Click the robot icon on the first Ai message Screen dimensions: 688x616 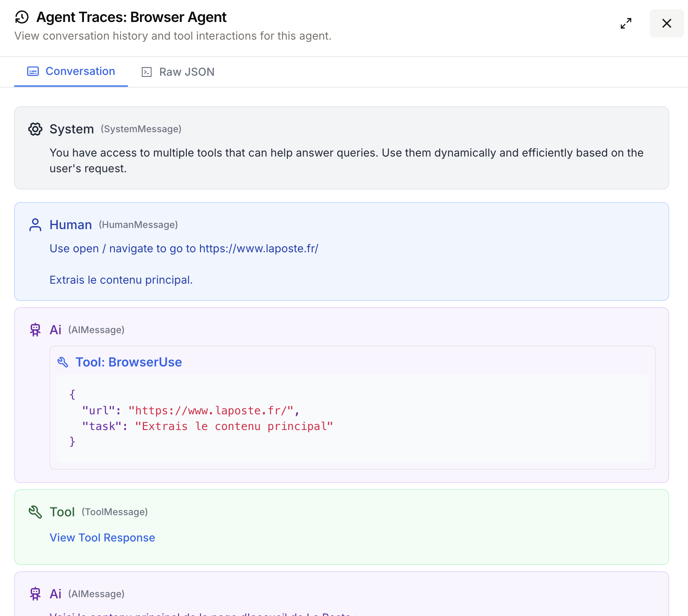pos(35,330)
